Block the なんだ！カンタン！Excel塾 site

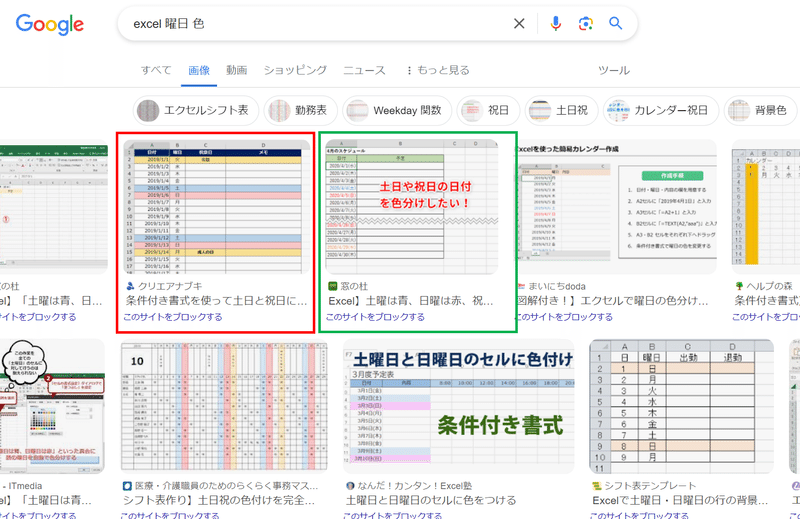click(393, 515)
